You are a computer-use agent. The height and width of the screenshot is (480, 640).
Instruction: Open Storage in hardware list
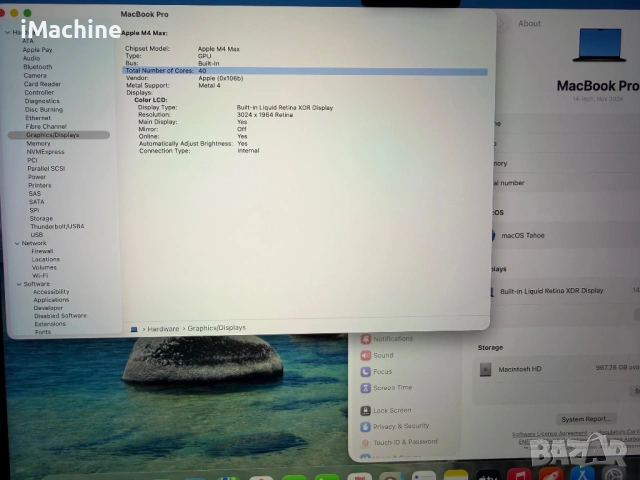[x=41, y=219]
